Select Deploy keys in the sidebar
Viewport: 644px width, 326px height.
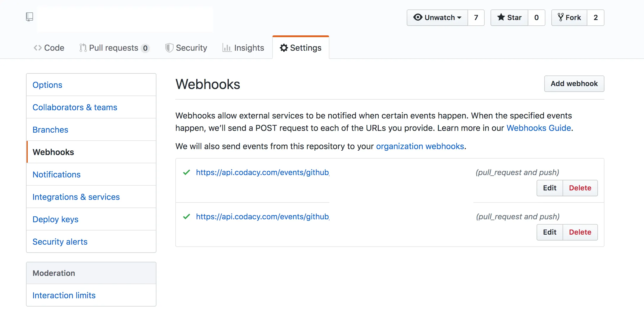[55, 219]
